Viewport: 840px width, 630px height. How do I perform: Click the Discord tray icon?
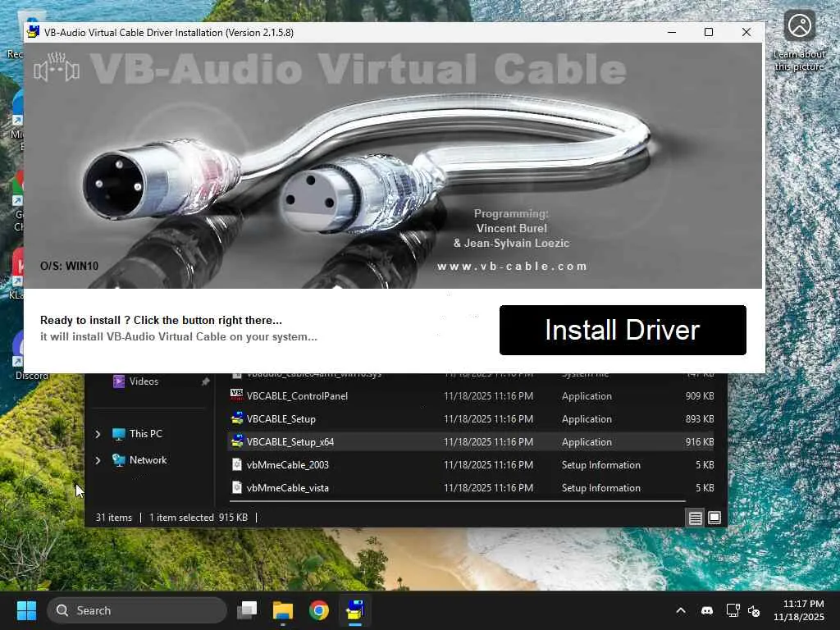click(x=707, y=610)
